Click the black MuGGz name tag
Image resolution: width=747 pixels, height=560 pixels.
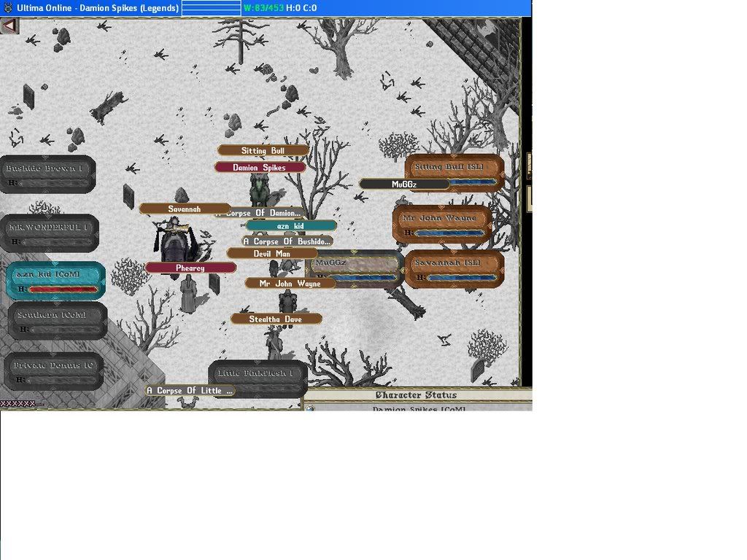pyautogui.click(x=404, y=184)
